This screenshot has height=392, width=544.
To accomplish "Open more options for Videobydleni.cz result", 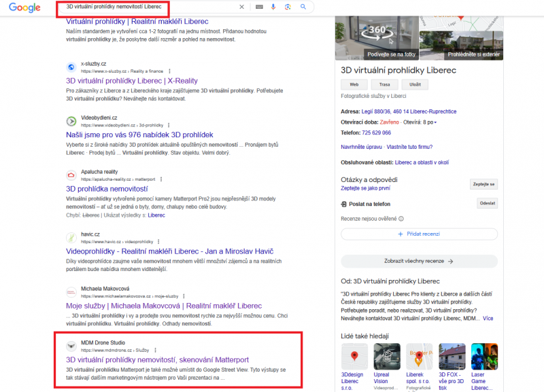I will pyautogui.click(x=169, y=125).
